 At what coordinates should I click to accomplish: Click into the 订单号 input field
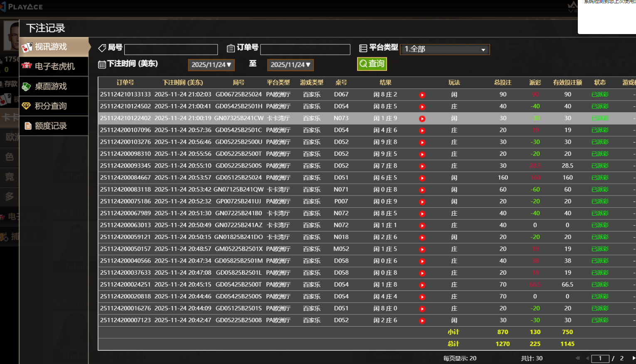[305, 50]
